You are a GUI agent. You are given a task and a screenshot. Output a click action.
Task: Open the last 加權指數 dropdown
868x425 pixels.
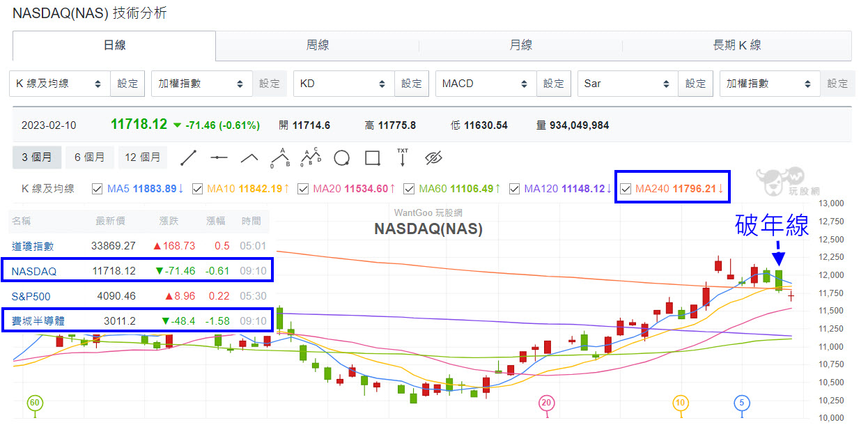tap(770, 84)
